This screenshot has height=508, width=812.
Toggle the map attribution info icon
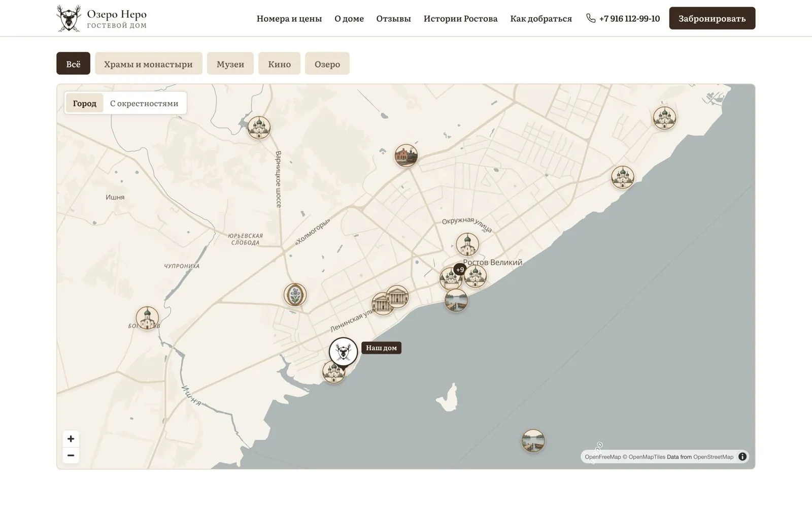coord(742,457)
